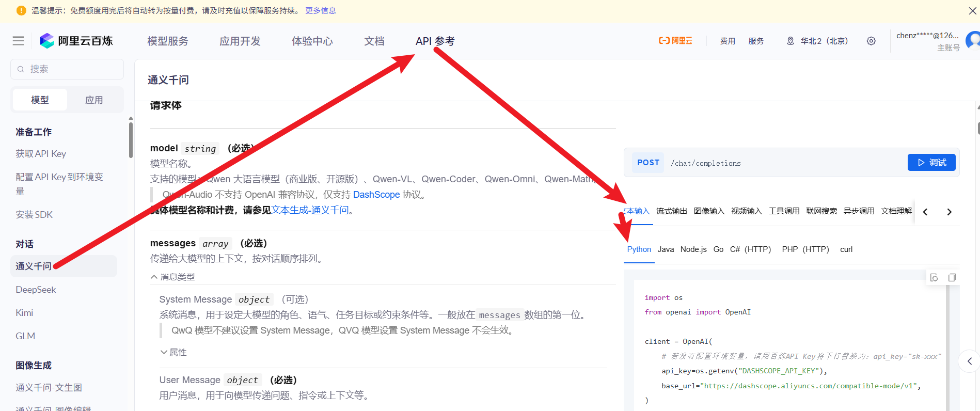Select the 异步调用 example tab
The width and height of the screenshot is (980, 411).
[x=859, y=211]
